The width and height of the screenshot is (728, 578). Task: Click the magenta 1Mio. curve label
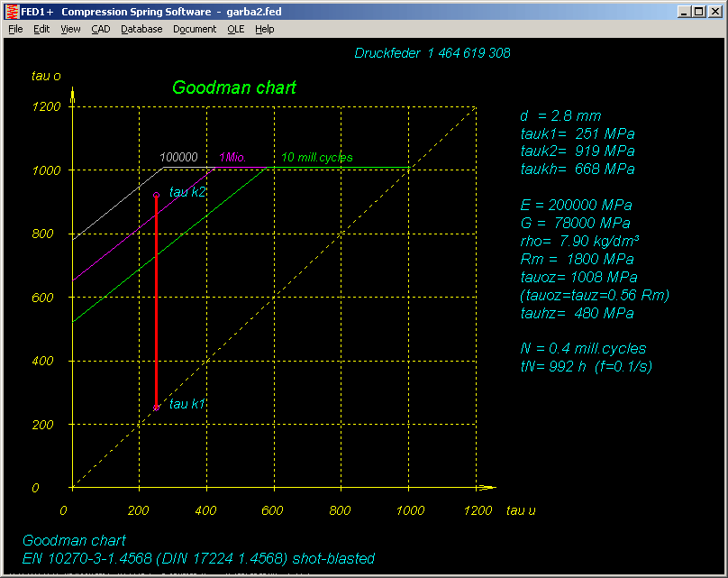[232, 158]
